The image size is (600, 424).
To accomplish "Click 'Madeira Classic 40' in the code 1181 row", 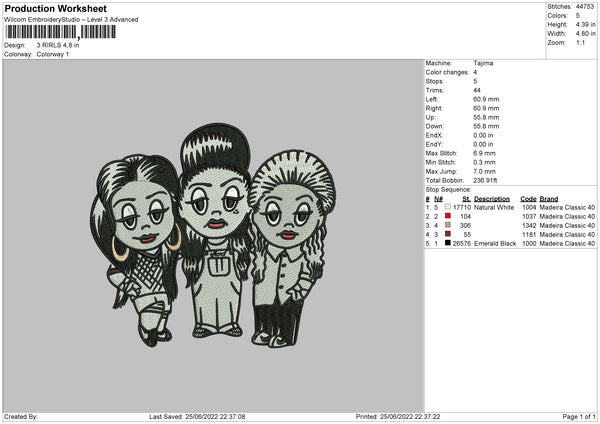I will pyautogui.click(x=567, y=235).
